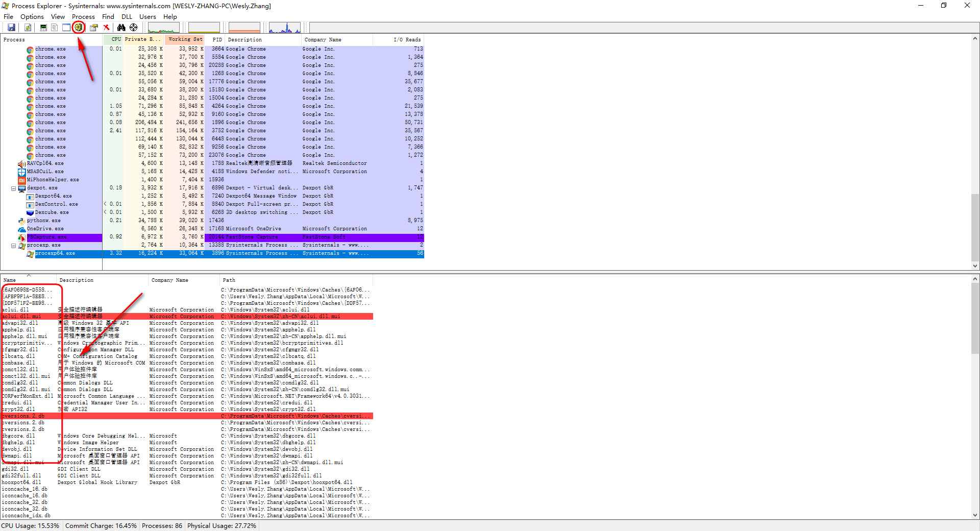Sort processes by Description column header
Viewport: 980px width, 531px height.
(263, 39)
